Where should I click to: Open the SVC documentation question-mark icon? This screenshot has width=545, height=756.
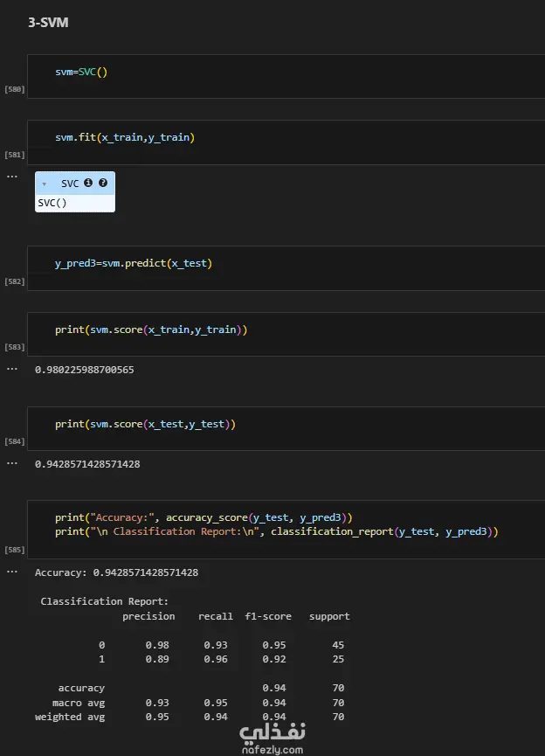click(x=103, y=184)
